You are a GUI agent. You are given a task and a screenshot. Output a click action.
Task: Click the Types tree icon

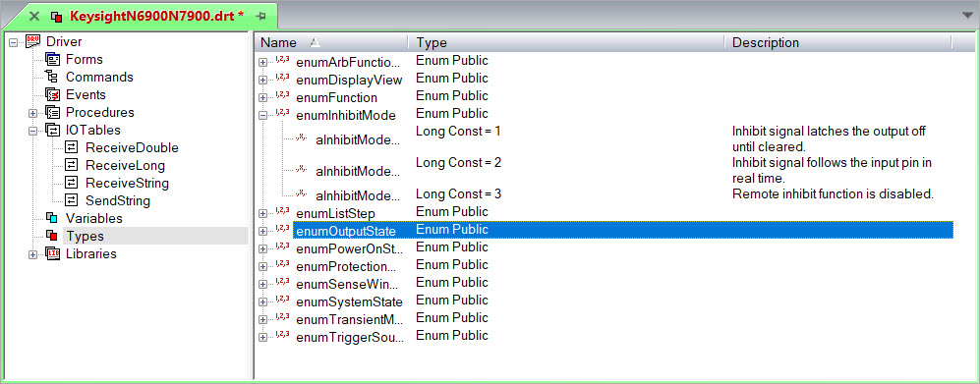[x=52, y=236]
